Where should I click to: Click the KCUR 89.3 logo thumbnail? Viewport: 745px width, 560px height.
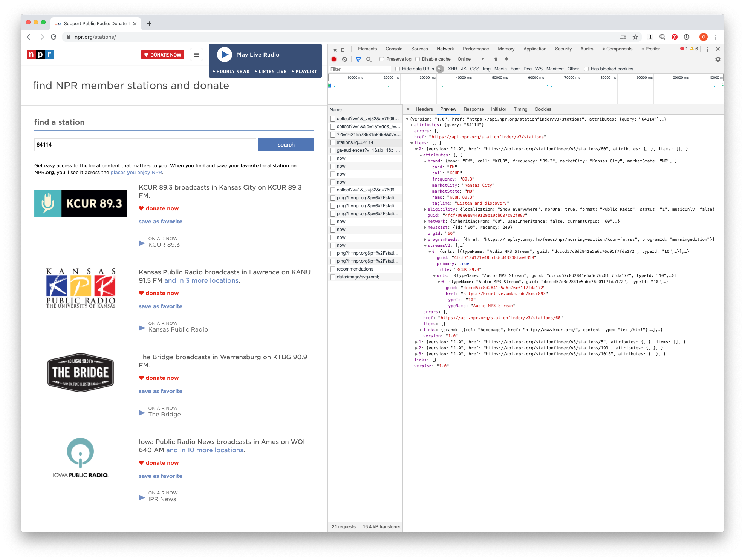81,203
